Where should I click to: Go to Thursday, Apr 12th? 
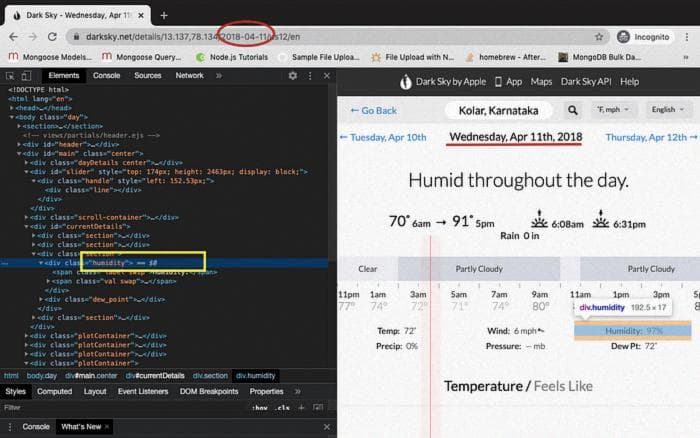coord(651,138)
